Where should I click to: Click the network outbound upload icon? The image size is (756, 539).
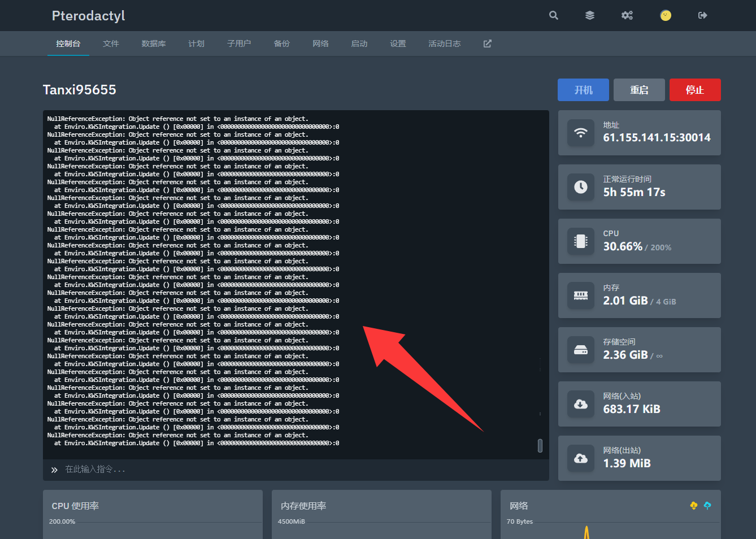pos(581,458)
